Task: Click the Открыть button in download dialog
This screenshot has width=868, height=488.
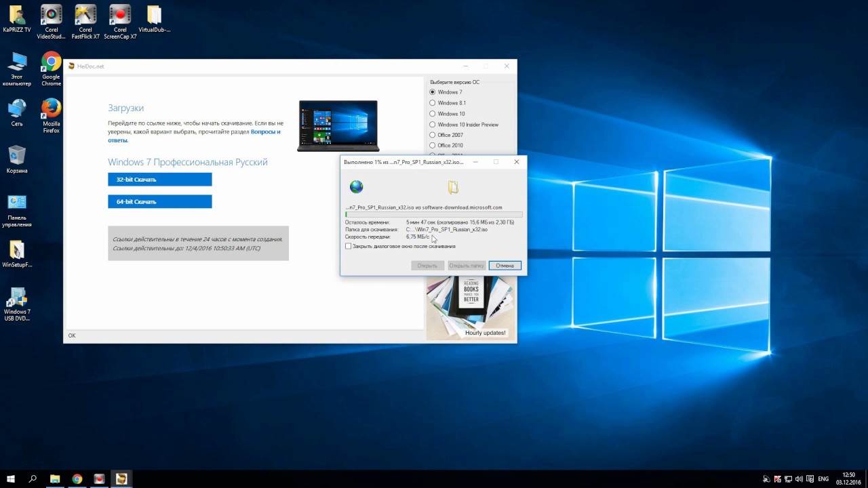Action: point(427,266)
